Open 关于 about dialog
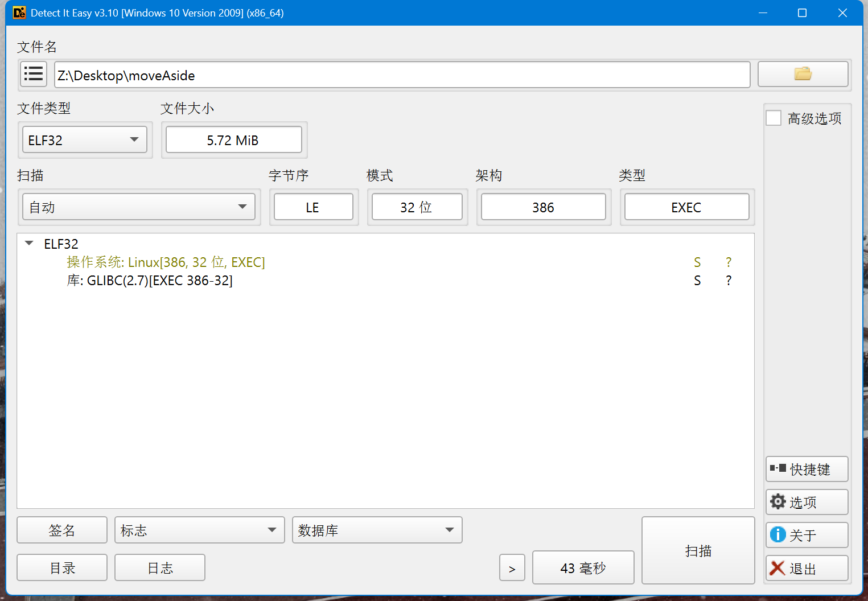The width and height of the screenshot is (868, 601). click(x=807, y=535)
